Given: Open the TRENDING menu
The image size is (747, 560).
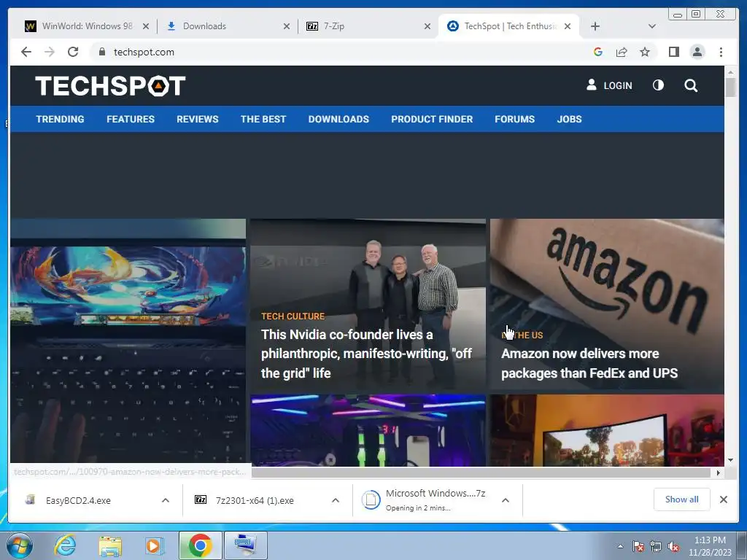Looking at the screenshot, I should tap(60, 119).
